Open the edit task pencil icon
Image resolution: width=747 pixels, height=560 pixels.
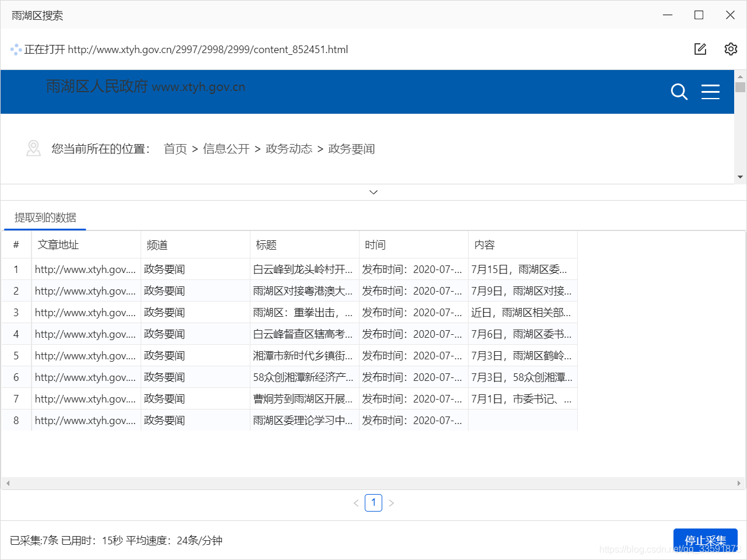700,49
